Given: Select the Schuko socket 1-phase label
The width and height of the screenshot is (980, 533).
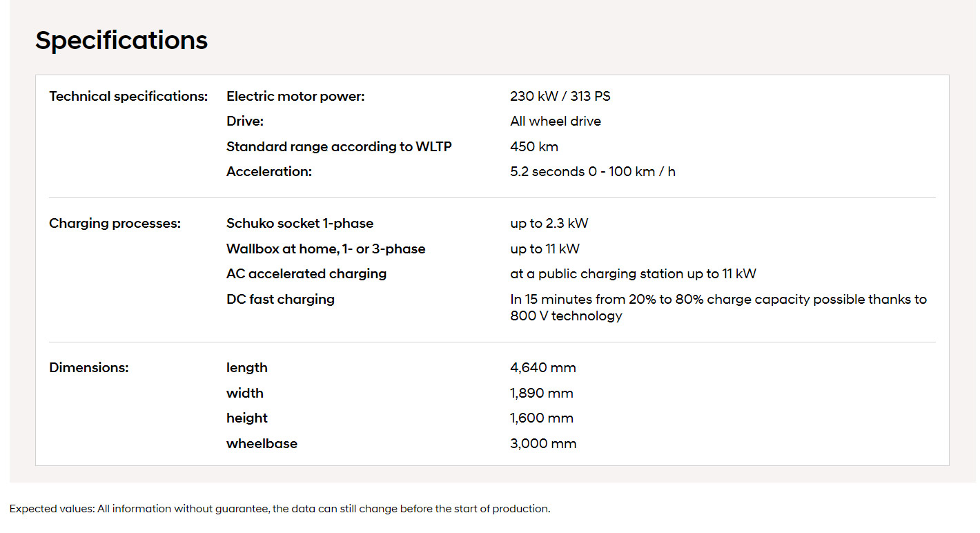Looking at the screenshot, I should pyautogui.click(x=300, y=224).
